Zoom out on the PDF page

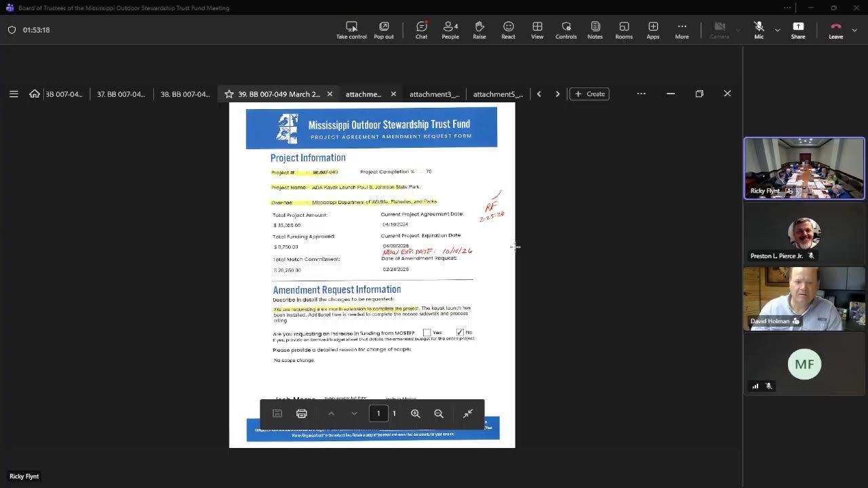point(439,413)
